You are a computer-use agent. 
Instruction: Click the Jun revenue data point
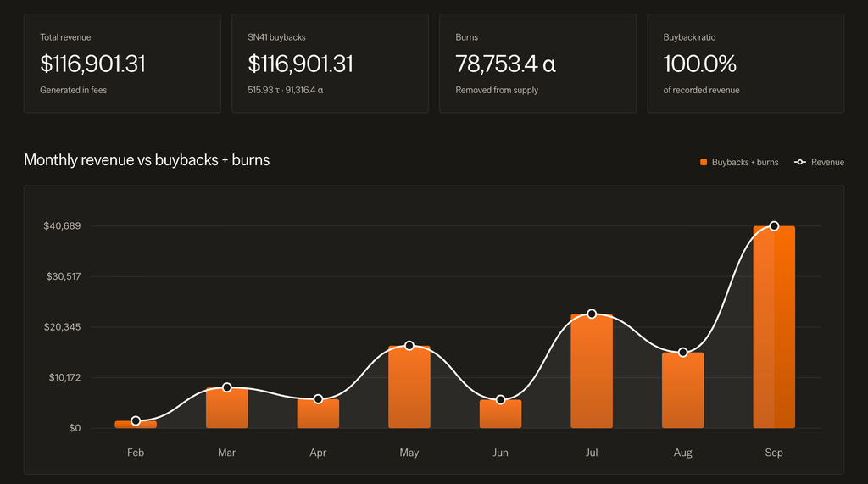click(x=500, y=400)
